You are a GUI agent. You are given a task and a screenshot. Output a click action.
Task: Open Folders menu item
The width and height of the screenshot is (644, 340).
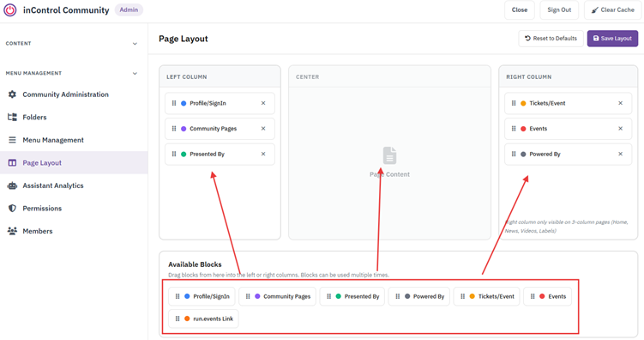pos(74,117)
